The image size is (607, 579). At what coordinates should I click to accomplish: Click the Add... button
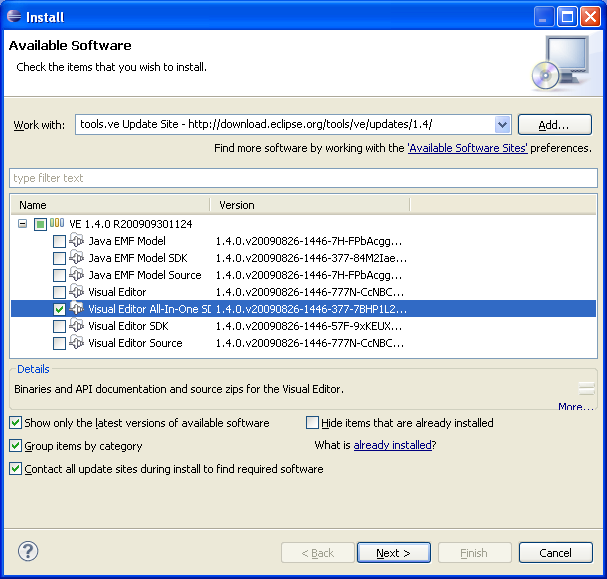pos(554,125)
